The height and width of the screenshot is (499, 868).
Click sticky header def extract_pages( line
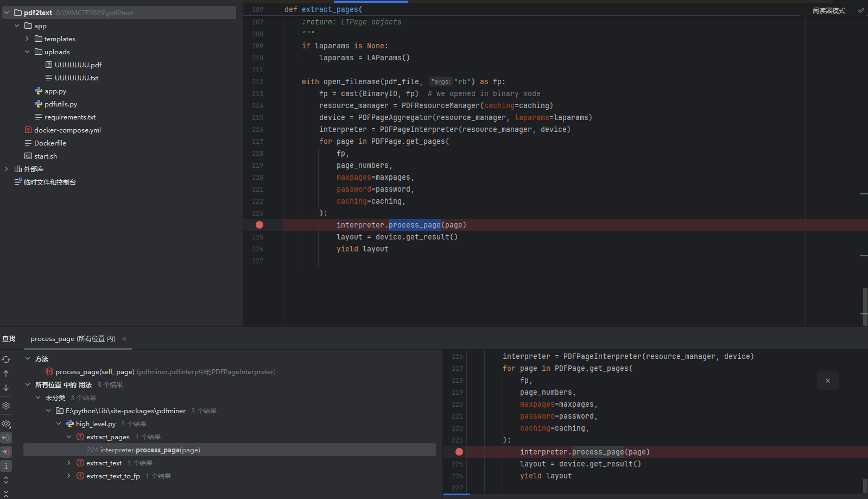pyautogui.click(x=324, y=9)
